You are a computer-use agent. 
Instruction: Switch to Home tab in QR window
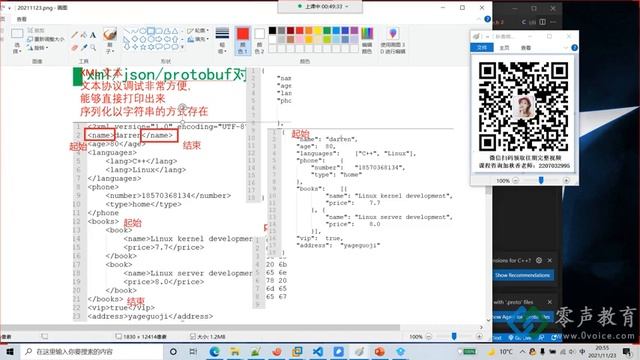click(504, 48)
